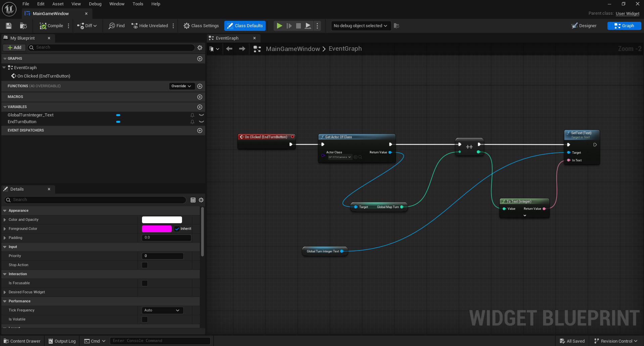644x346 pixels.
Task: Navigate forward in graph history
Action: [242, 49]
